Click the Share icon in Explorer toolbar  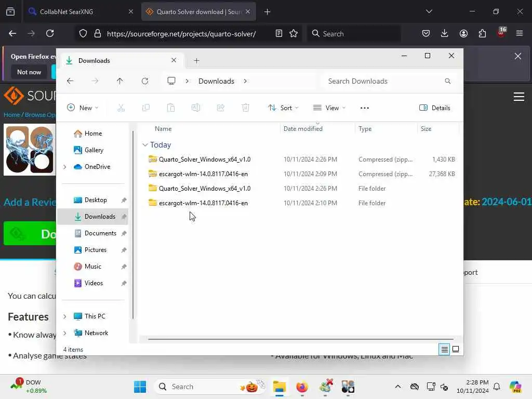pyautogui.click(x=220, y=108)
